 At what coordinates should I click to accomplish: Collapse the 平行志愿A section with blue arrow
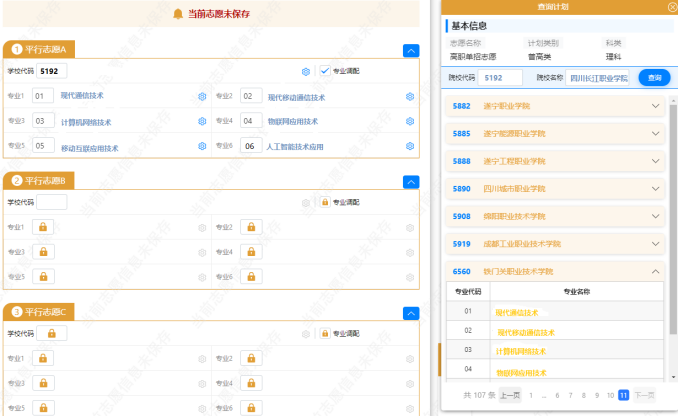coord(410,50)
